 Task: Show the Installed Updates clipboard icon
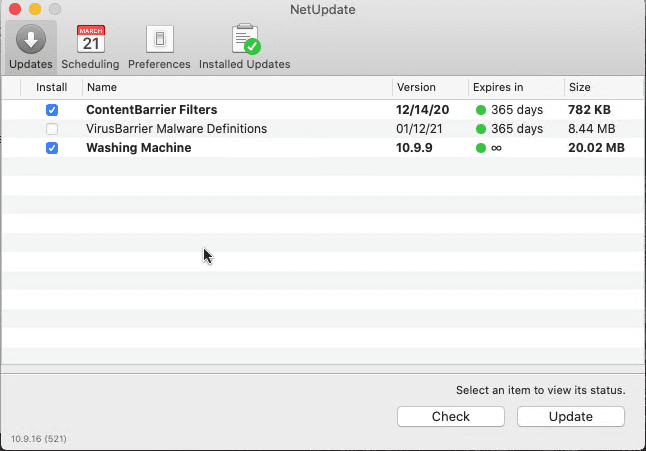click(x=246, y=39)
